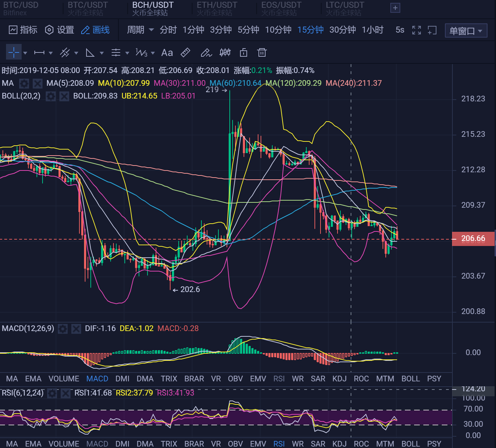
Task: Open the MACD(12,26,9) gear settings
Action: tap(63, 329)
